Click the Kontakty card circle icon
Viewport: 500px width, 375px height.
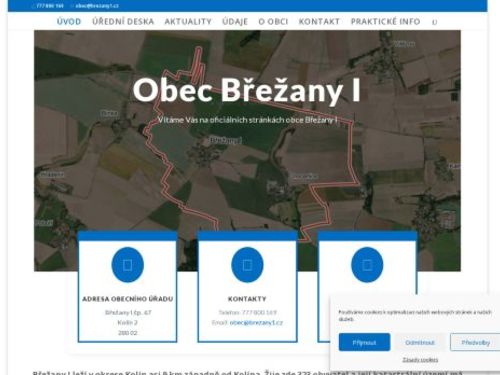pos(247,265)
